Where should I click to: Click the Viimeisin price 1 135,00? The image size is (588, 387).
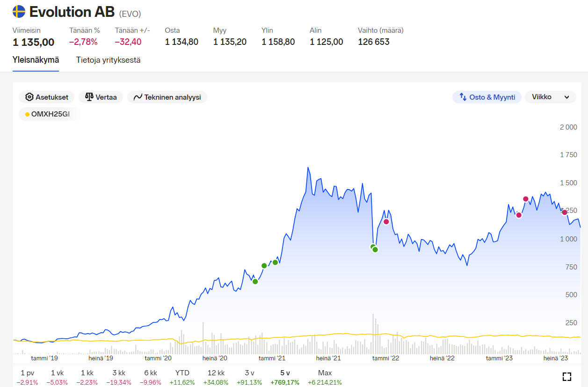[x=34, y=42]
